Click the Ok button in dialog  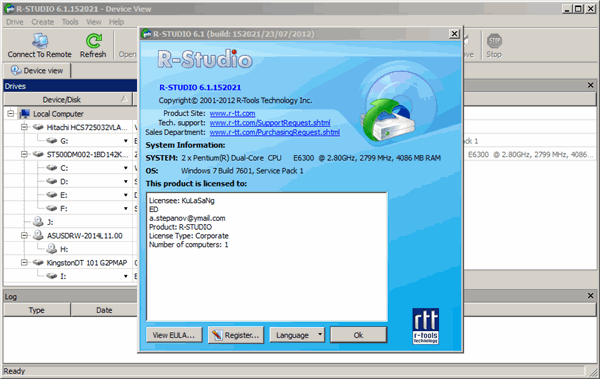(x=359, y=335)
